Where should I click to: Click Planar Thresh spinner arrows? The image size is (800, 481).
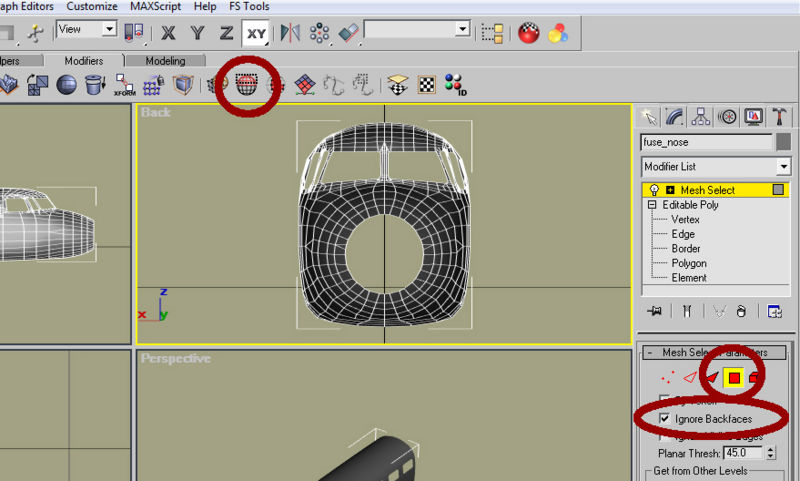770,452
